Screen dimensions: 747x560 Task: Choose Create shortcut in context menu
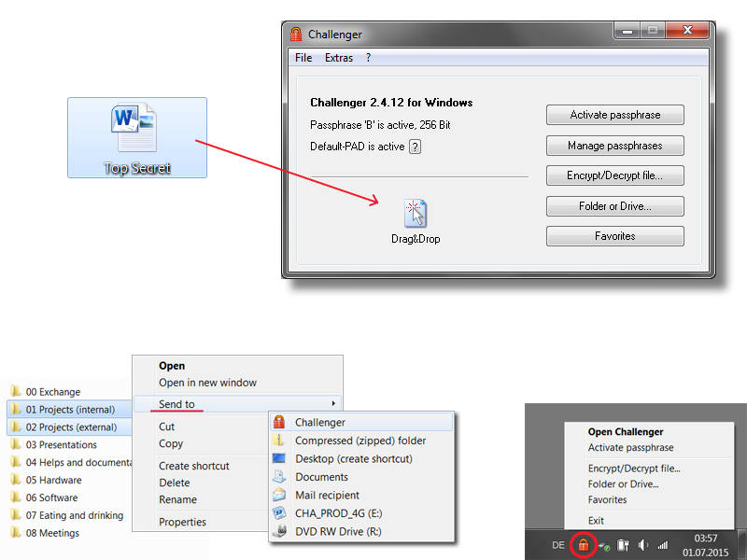pos(194,466)
